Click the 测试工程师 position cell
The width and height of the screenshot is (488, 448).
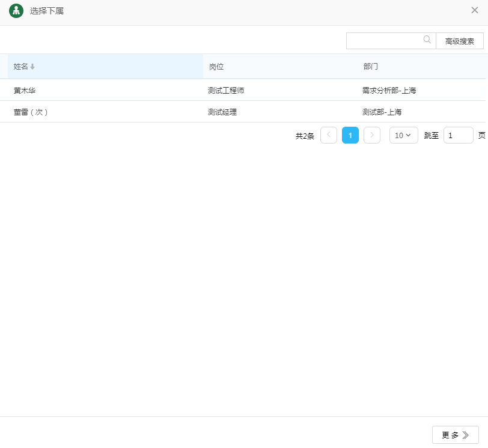pyautogui.click(x=226, y=91)
